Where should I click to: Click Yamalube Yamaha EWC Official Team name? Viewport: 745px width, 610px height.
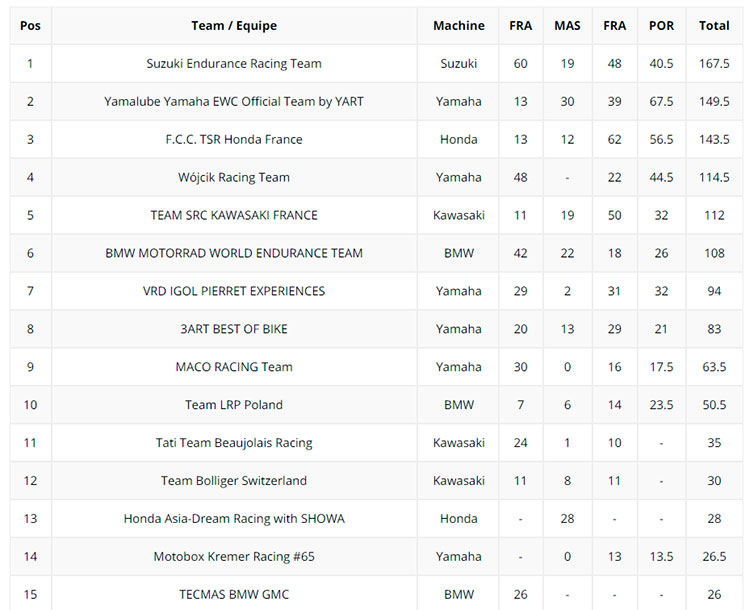pyautogui.click(x=234, y=101)
